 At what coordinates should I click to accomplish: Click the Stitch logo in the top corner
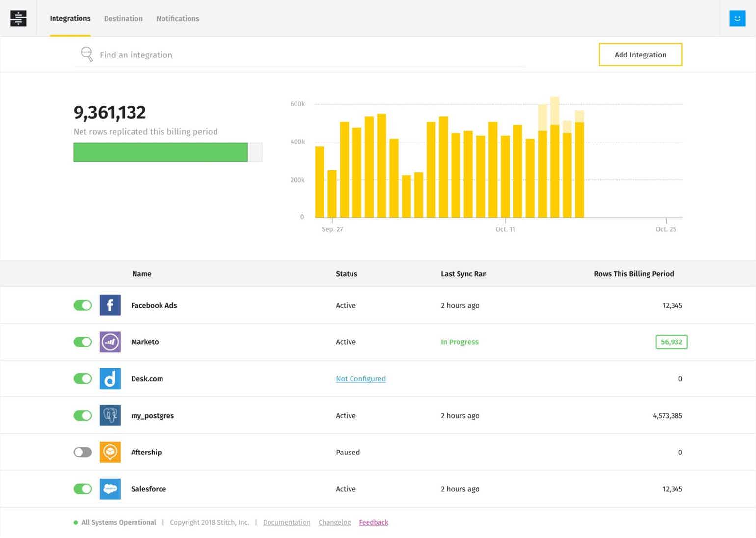(18, 18)
